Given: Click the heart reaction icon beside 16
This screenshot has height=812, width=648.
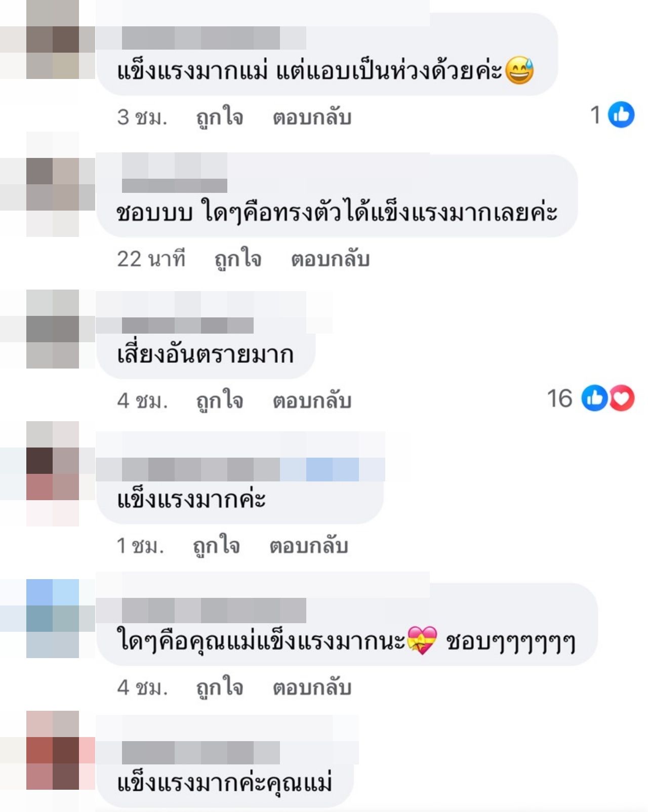Looking at the screenshot, I should 622,398.
